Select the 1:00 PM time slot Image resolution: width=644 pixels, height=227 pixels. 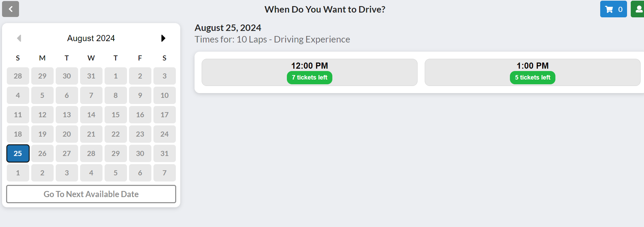(x=532, y=66)
